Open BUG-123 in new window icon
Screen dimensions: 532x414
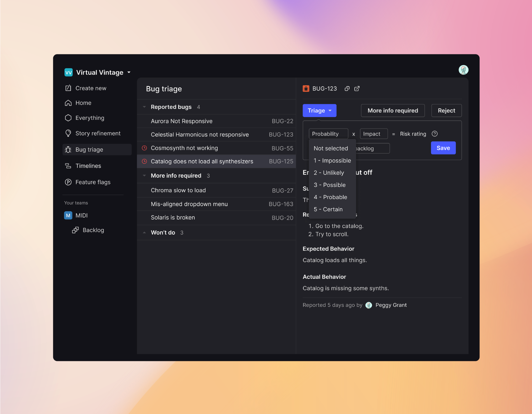pyautogui.click(x=357, y=88)
